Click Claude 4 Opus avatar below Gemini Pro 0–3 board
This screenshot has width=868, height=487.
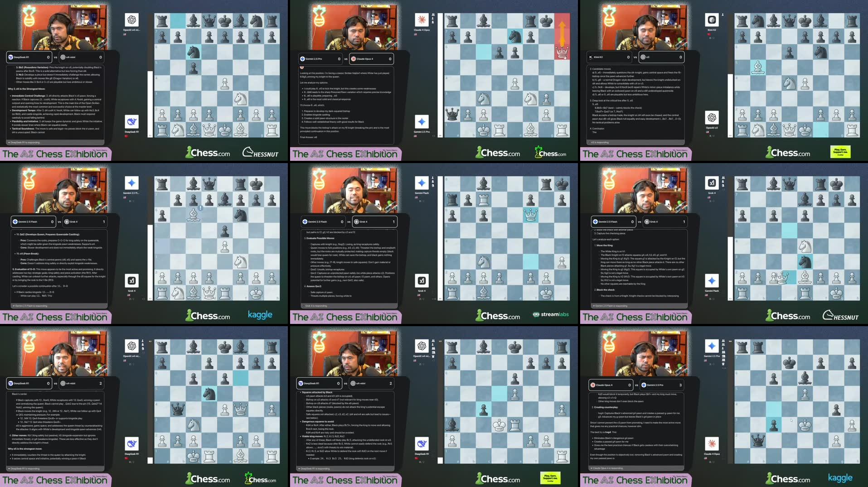[712, 444]
